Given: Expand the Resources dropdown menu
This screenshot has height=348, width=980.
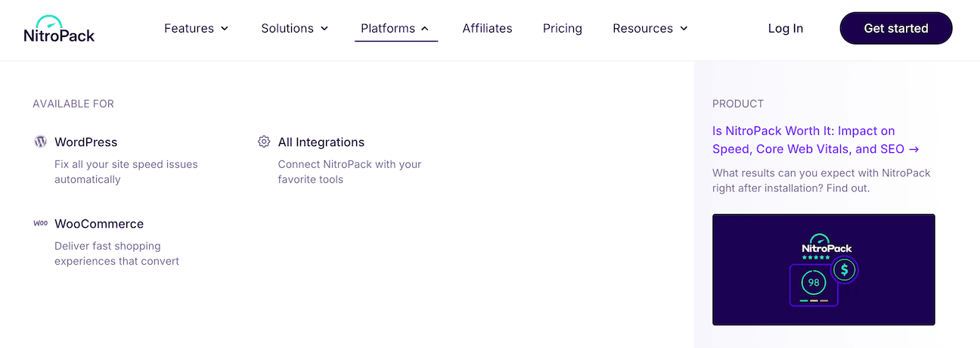Looking at the screenshot, I should pyautogui.click(x=650, y=29).
